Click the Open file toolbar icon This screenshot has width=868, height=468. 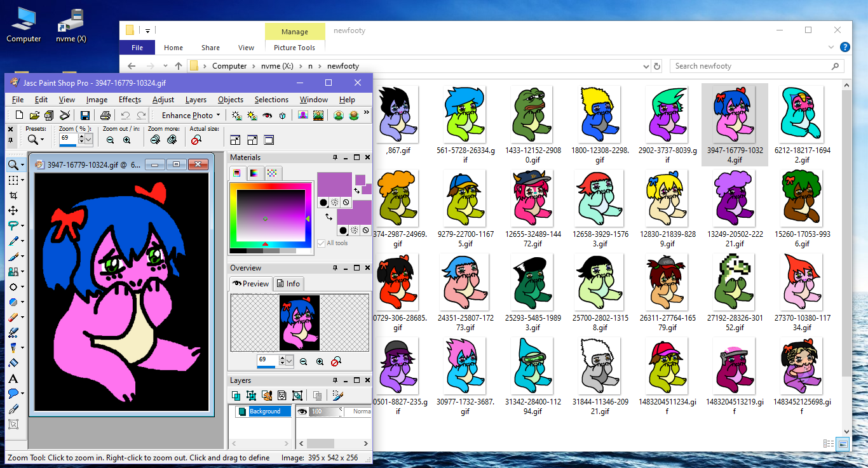click(x=34, y=115)
